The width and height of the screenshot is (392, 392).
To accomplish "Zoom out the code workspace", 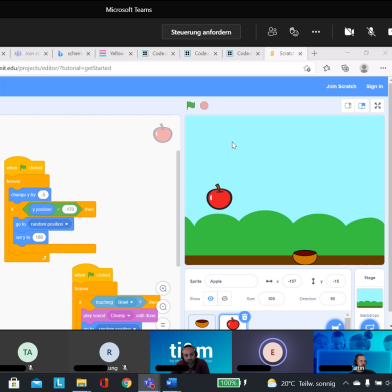I will 163,307.
